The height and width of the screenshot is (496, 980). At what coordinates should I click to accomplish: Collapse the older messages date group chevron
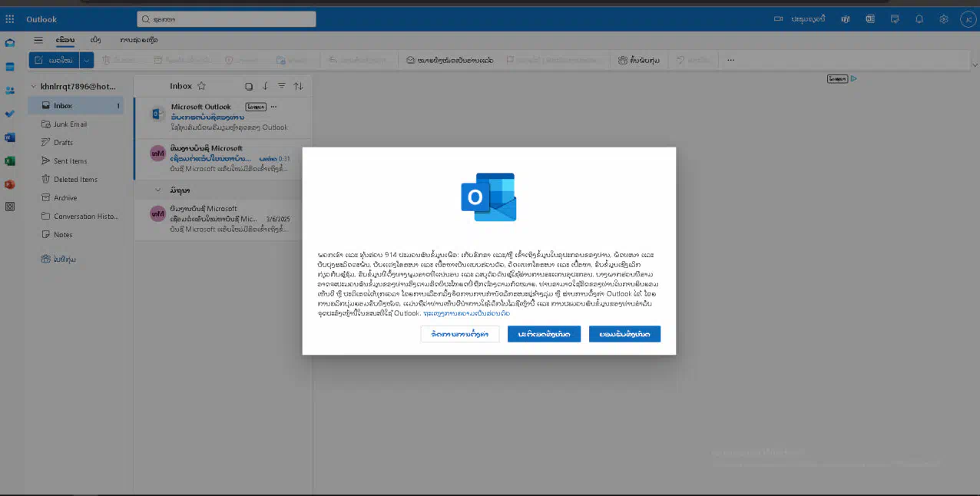[158, 190]
